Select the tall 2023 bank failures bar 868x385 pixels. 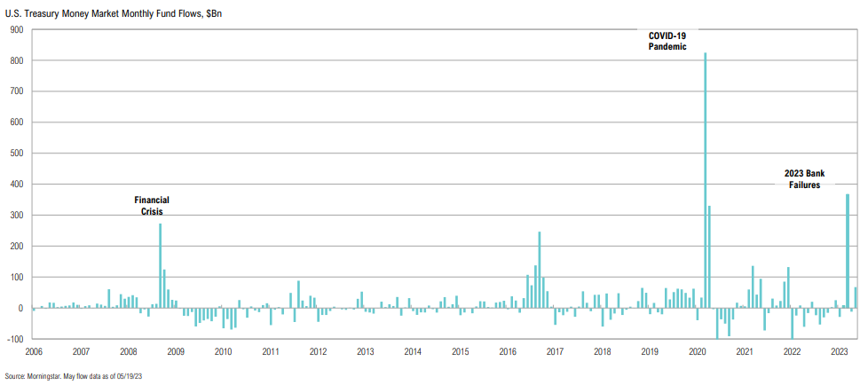(x=848, y=250)
